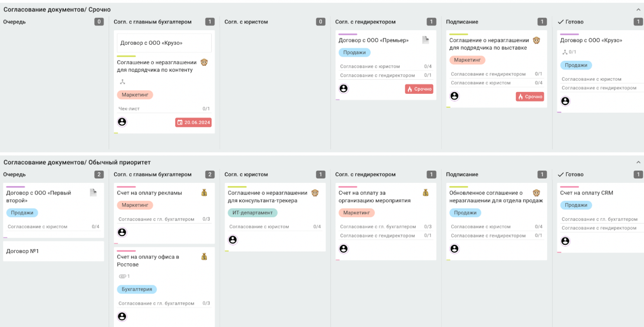The image size is (644, 327).
Task: Click the 20.06.2024 due date badge
Action: [x=193, y=122]
